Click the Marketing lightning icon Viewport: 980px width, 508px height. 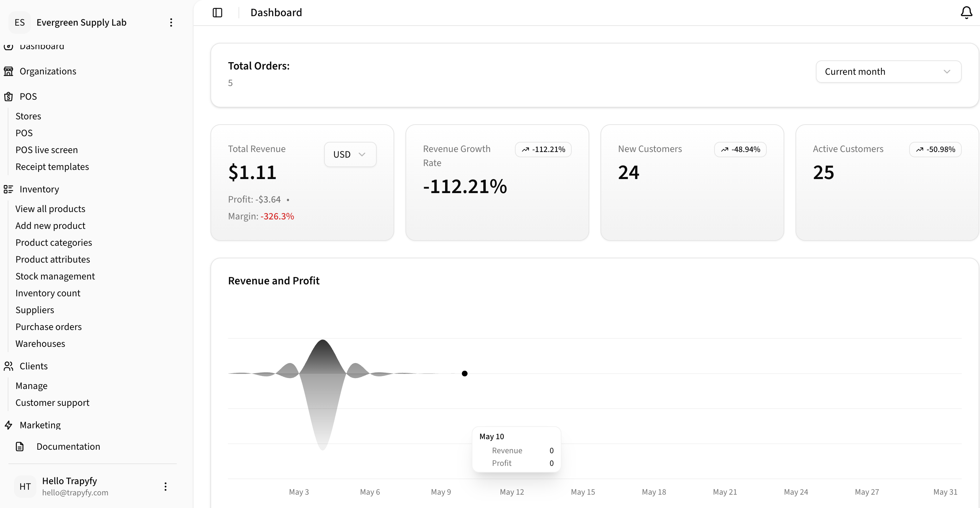point(8,425)
